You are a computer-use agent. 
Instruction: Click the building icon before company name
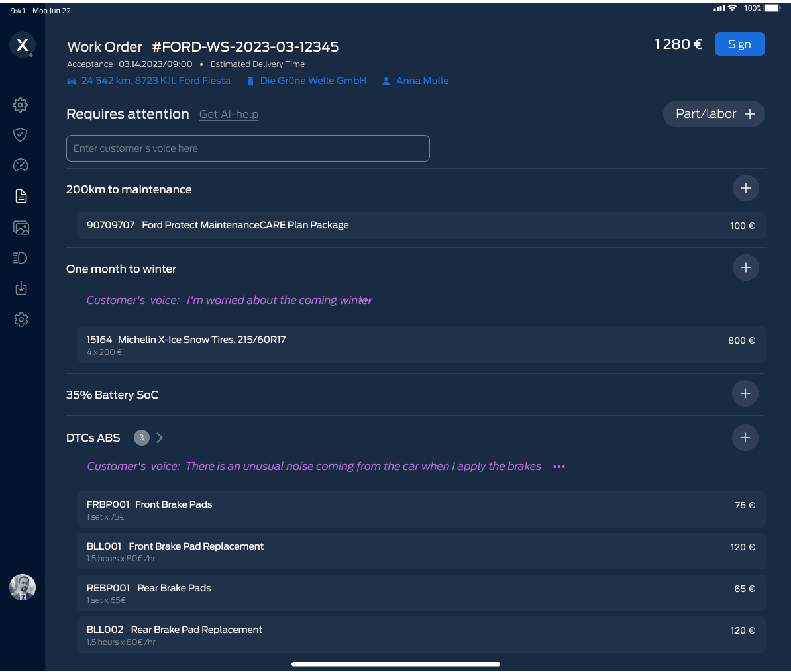pos(250,81)
